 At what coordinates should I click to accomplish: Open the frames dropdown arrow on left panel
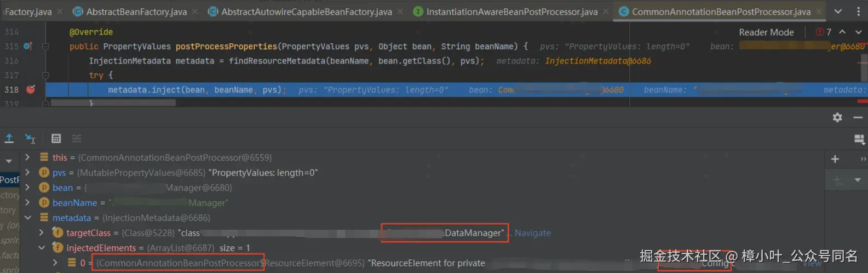(9, 161)
